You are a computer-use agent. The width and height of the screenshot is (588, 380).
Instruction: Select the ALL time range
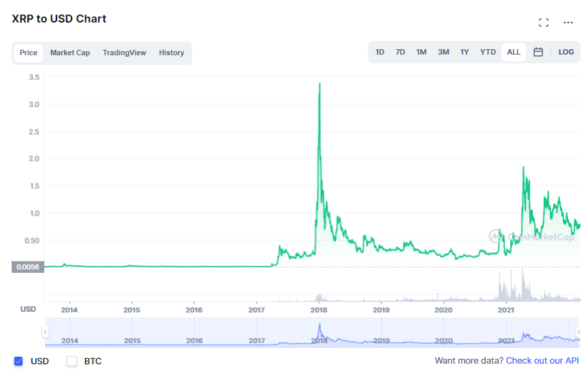point(513,53)
